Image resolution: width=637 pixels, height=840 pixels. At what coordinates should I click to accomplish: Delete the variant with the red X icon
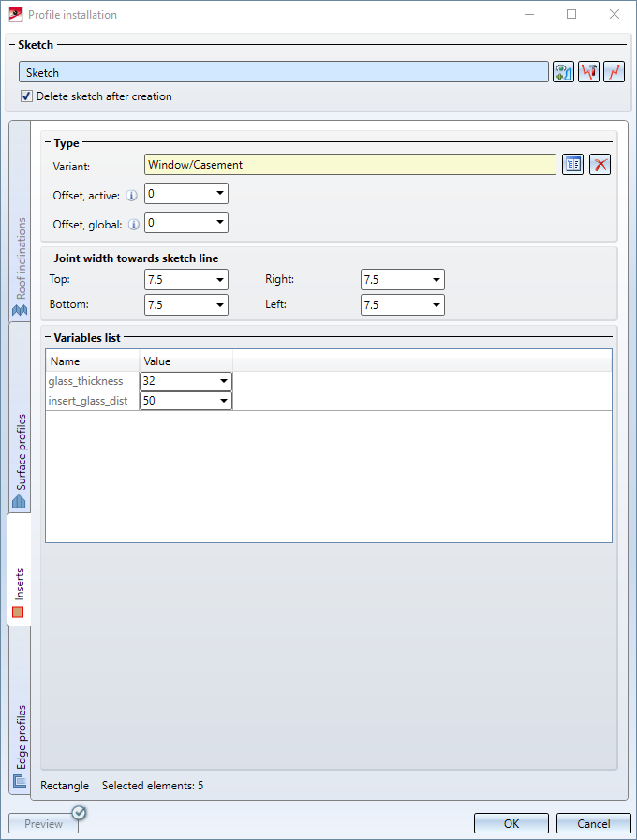point(600,165)
